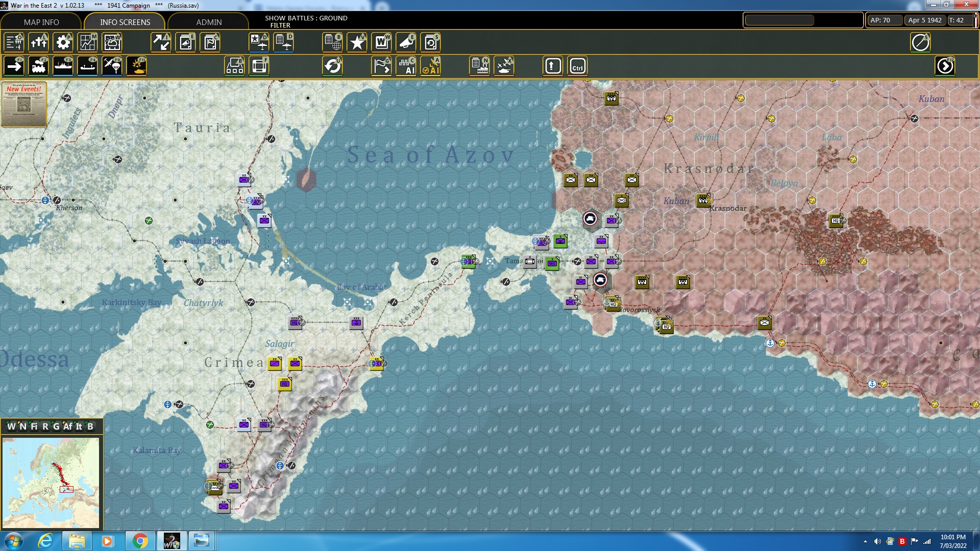
Task: Toggle the air AI icon (A)
Action: coord(431,66)
